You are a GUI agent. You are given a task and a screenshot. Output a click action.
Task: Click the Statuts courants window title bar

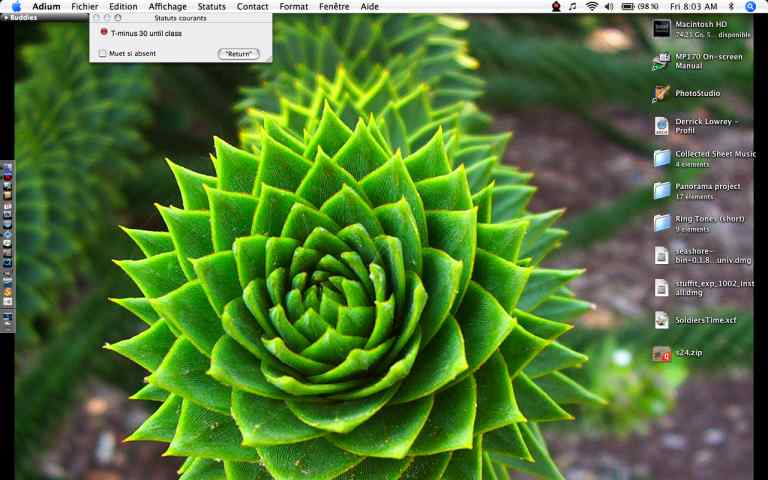pyautogui.click(x=180, y=18)
